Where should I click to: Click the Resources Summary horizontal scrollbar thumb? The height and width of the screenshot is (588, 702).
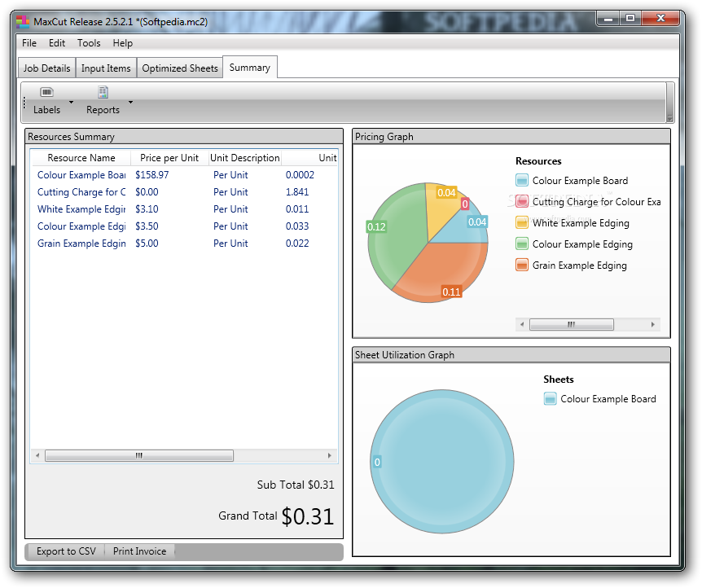click(x=139, y=455)
